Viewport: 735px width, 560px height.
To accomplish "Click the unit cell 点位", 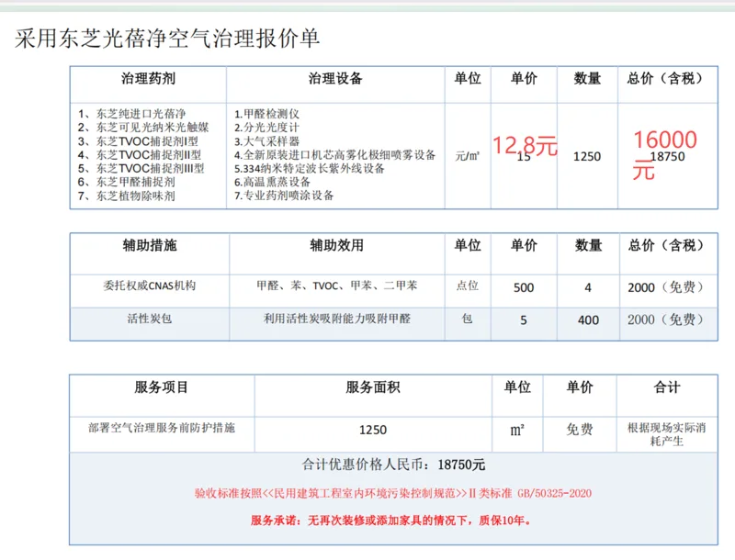I will (x=468, y=286).
